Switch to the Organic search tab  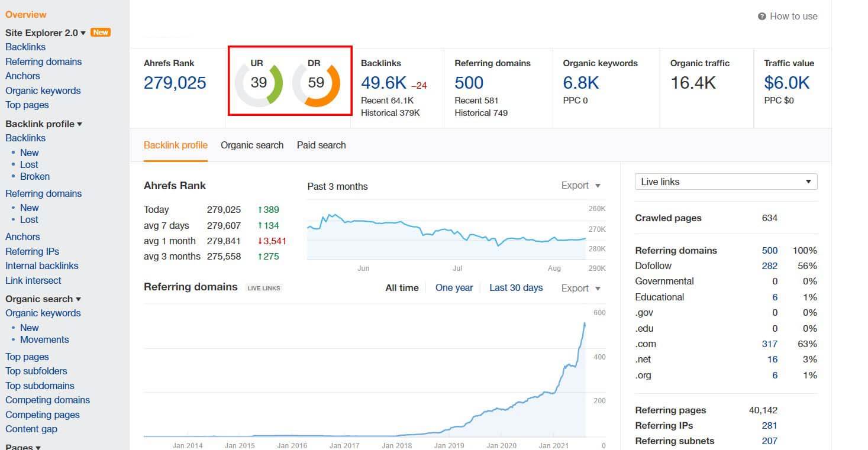coord(252,145)
